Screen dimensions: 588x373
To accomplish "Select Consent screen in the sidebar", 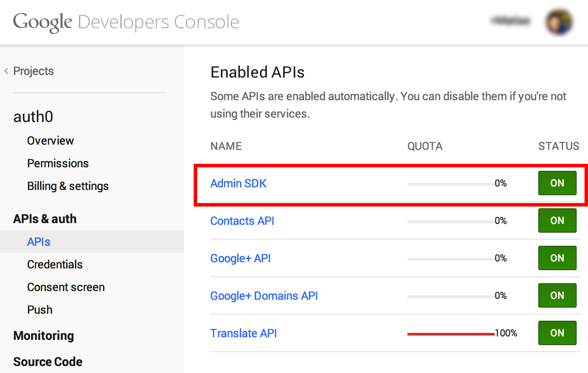I will [66, 287].
